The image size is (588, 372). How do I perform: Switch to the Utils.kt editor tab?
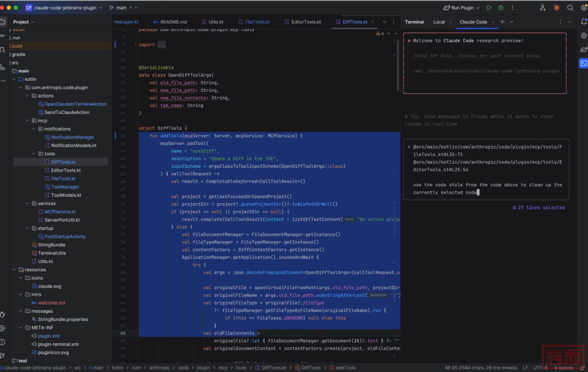coord(213,22)
